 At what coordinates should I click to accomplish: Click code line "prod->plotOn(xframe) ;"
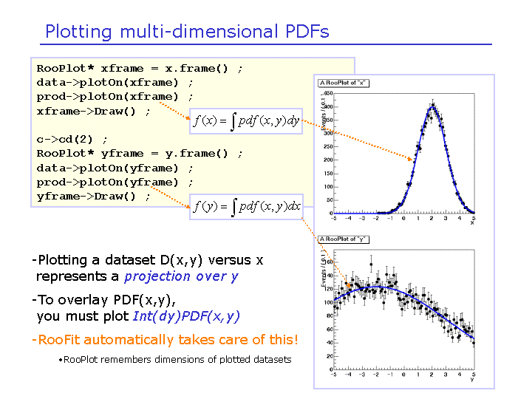coord(115,97)
